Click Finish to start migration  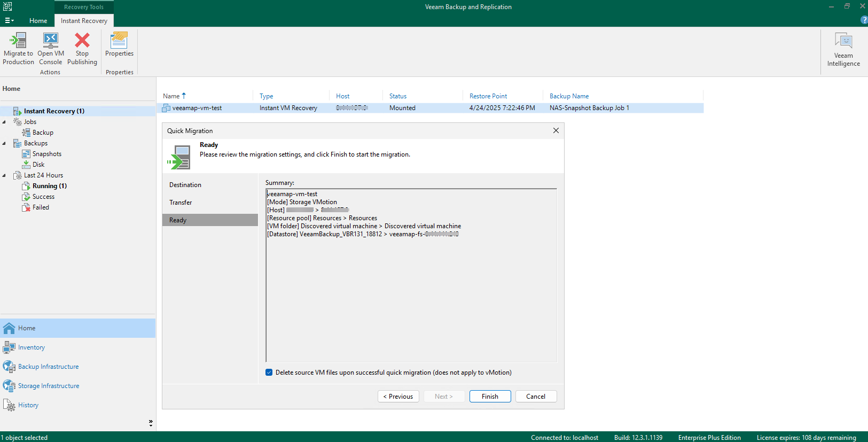(x=490, y=397)
